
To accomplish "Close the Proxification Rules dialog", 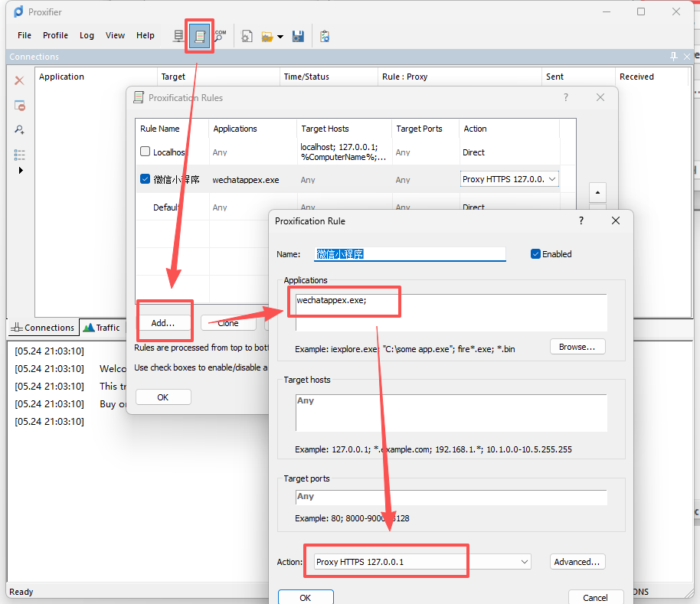I will coord(600,98).
